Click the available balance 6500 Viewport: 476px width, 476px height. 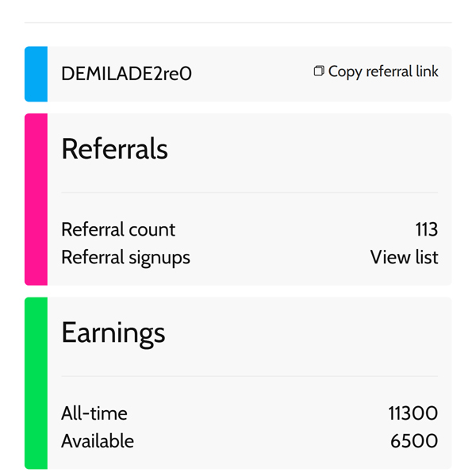(414, 441)
